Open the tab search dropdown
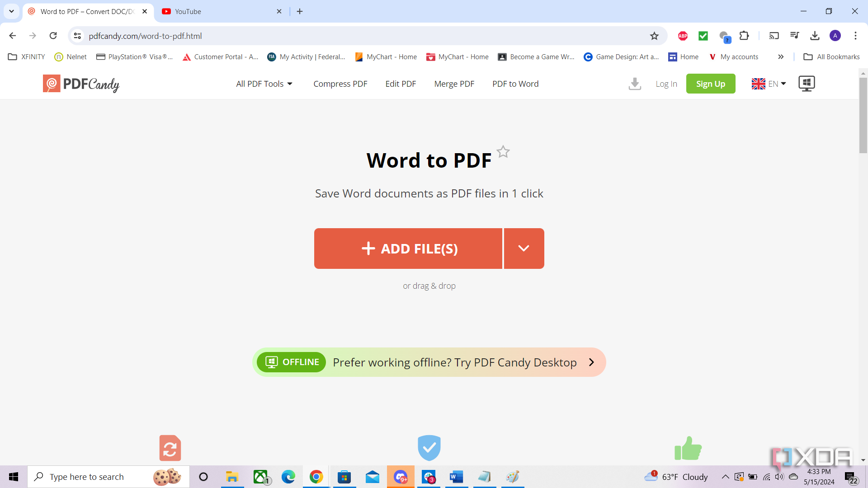 pos(11,11)
